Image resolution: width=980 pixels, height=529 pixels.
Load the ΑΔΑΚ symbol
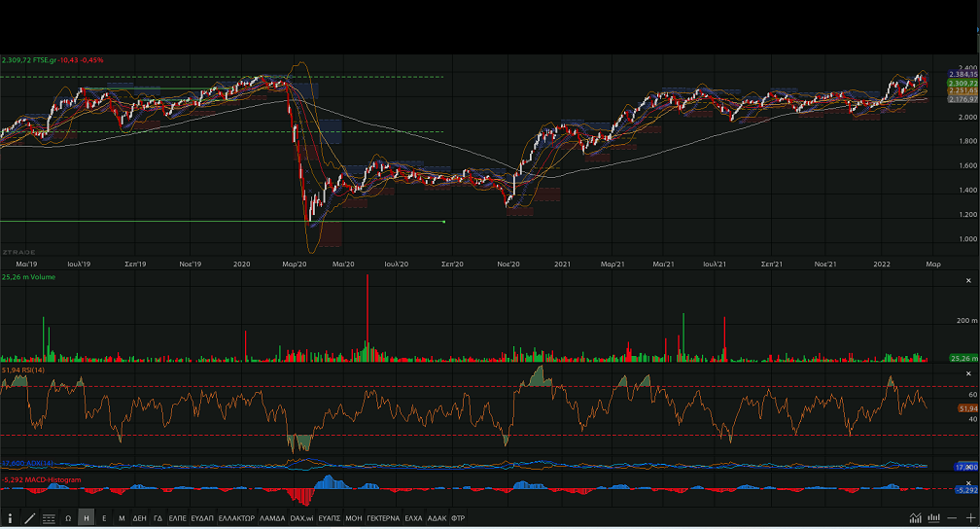click(x=437, y=518)
